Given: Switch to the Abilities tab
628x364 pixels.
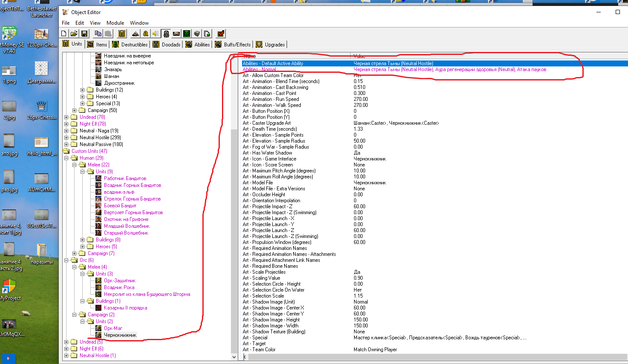Looking at the screenshot, I should pos(198,44).
